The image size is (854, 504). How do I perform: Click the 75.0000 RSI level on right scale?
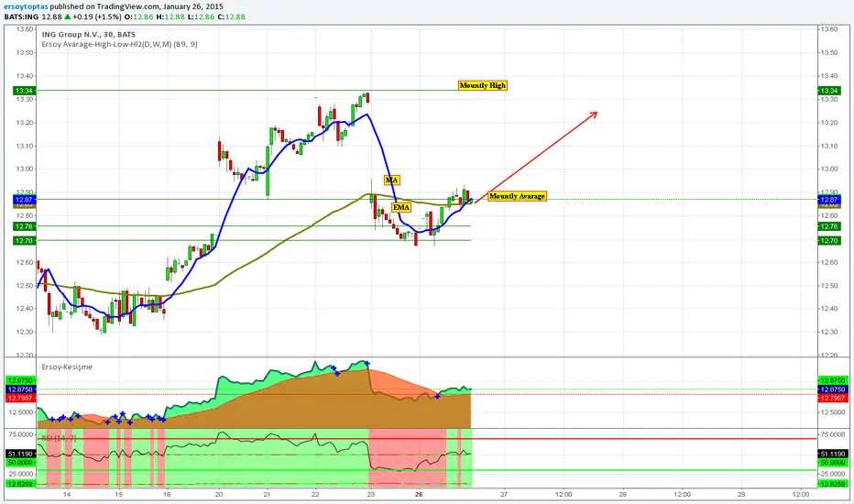point(832,434)
